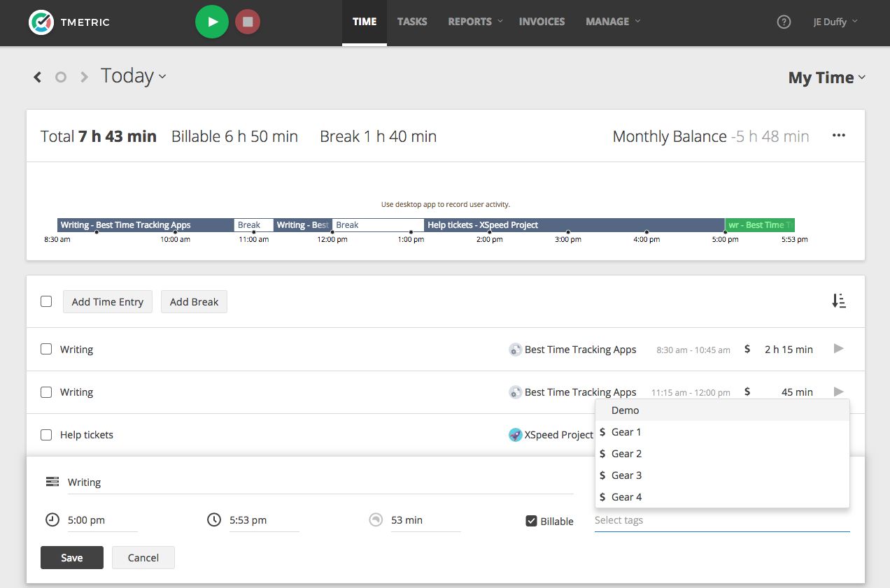Viewport: 890px width, 588px height.
Task: Click the sort entries icon
Action: (838, 301)
